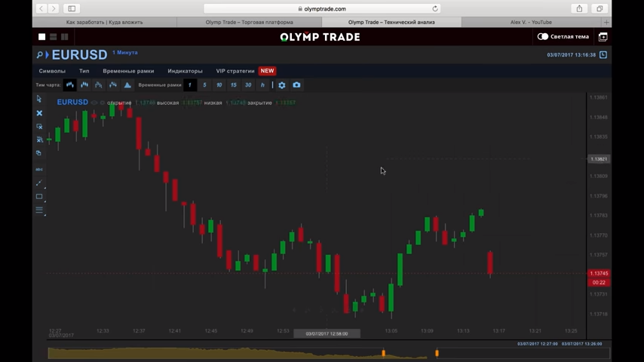Screen dimensions: 644x362
Task: Select area mountain chart type icon
Action: point(127,85)
